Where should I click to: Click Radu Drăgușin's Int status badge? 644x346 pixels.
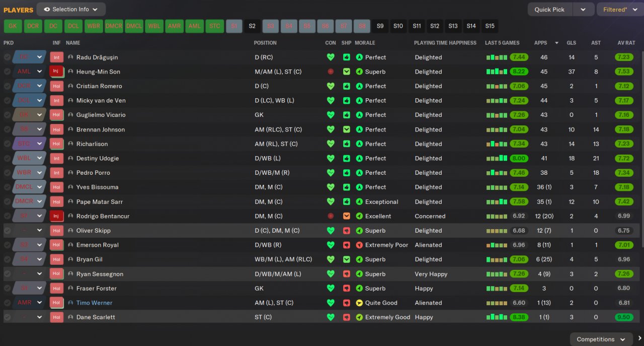[56, 57]
